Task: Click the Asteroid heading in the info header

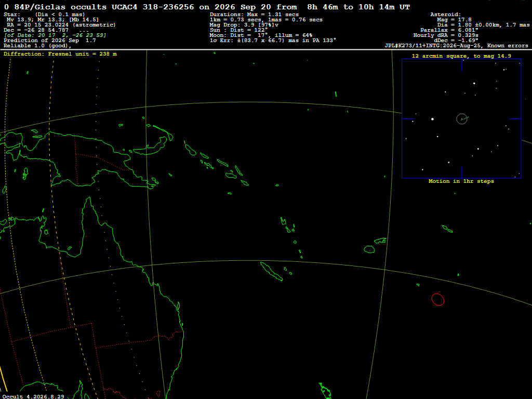Action: [x=445, y=15]
